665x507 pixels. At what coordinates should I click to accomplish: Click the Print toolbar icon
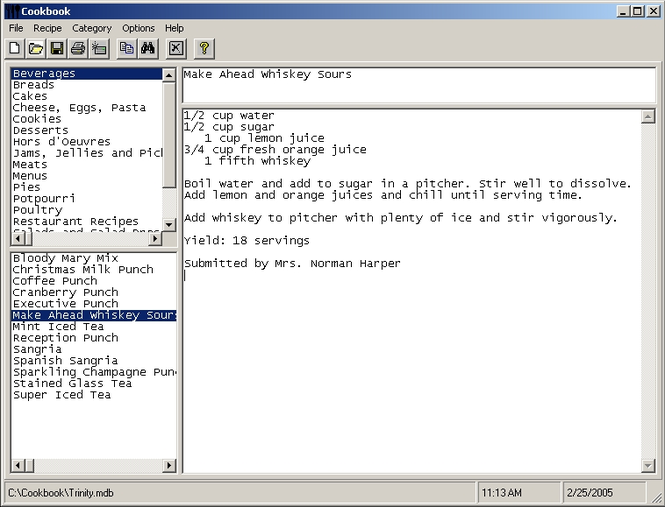pyautogui.click(x=78, y=48)
